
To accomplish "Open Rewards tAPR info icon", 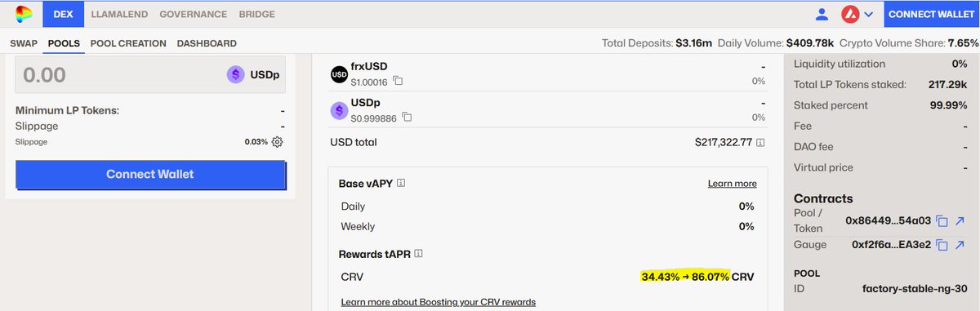I will point(418,255).
